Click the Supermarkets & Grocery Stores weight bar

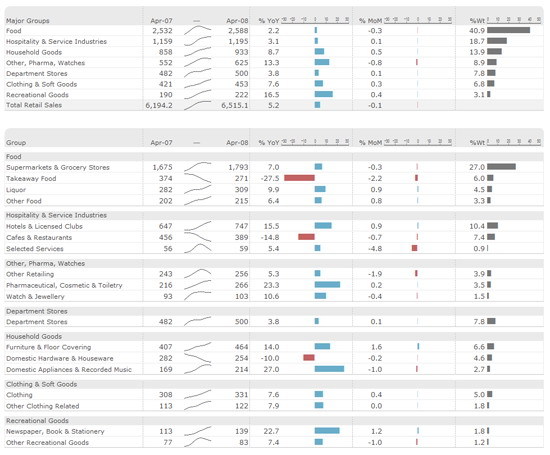(x=501, y=167)
